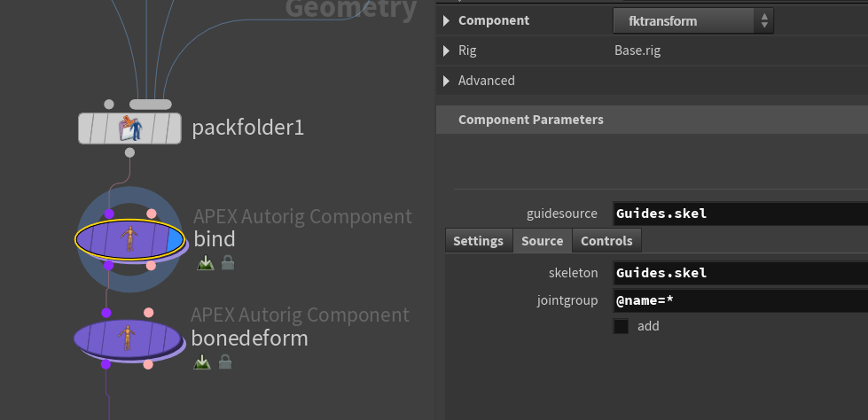Click packfolder1 output connector dot
The image size is (868, 420).
pyautogui.click(x=129, y=152)
